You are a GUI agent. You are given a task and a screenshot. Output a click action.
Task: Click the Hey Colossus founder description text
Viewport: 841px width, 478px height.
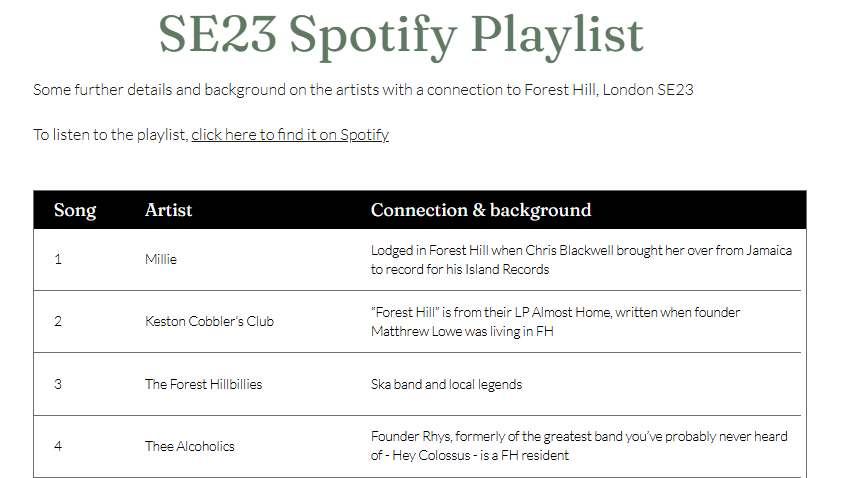(579, 446)
